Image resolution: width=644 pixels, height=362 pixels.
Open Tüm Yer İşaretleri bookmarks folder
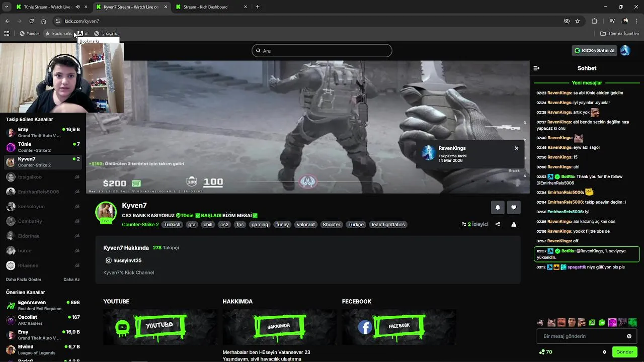619,34
